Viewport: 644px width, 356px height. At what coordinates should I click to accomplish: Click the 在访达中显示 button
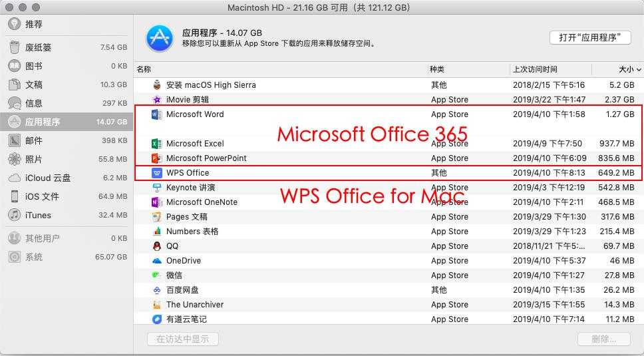183,339
